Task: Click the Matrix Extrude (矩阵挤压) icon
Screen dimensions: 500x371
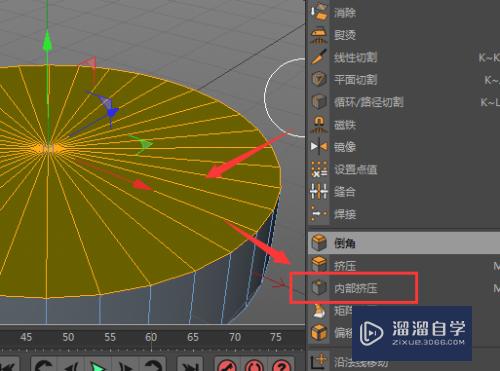Action: click(x=319, y=311)
